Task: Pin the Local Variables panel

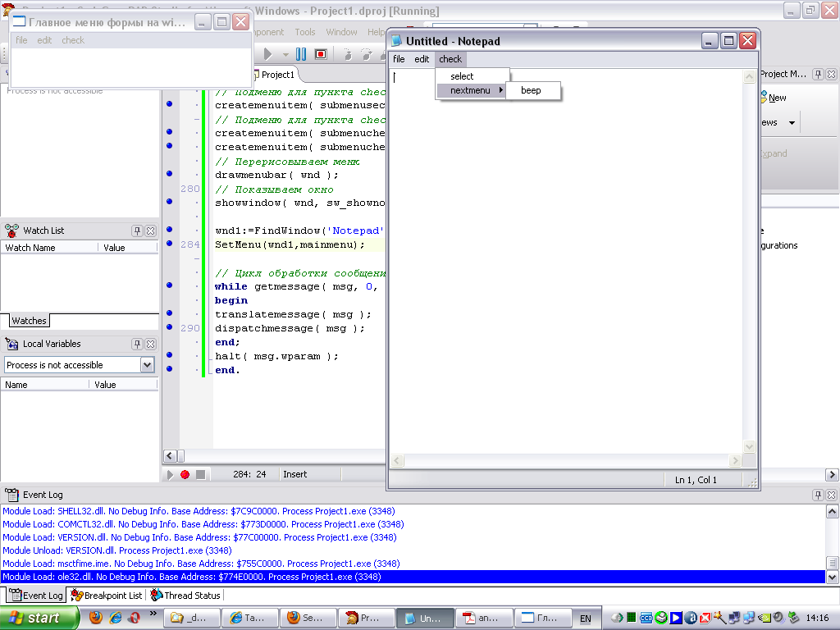Action: click(x=137, y=345)
